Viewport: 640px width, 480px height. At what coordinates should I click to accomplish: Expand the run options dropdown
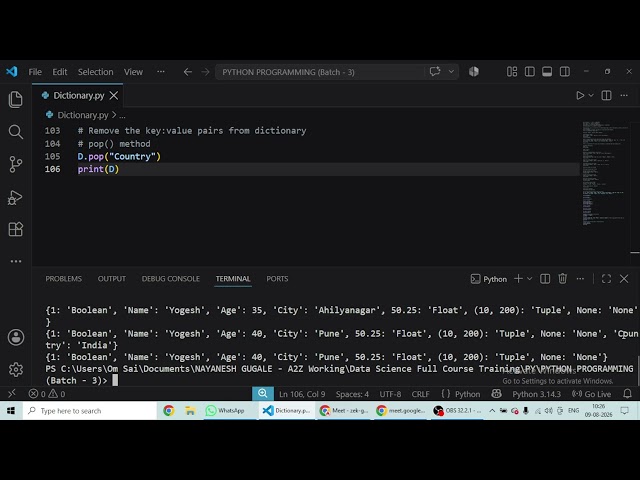pos(591,96)
